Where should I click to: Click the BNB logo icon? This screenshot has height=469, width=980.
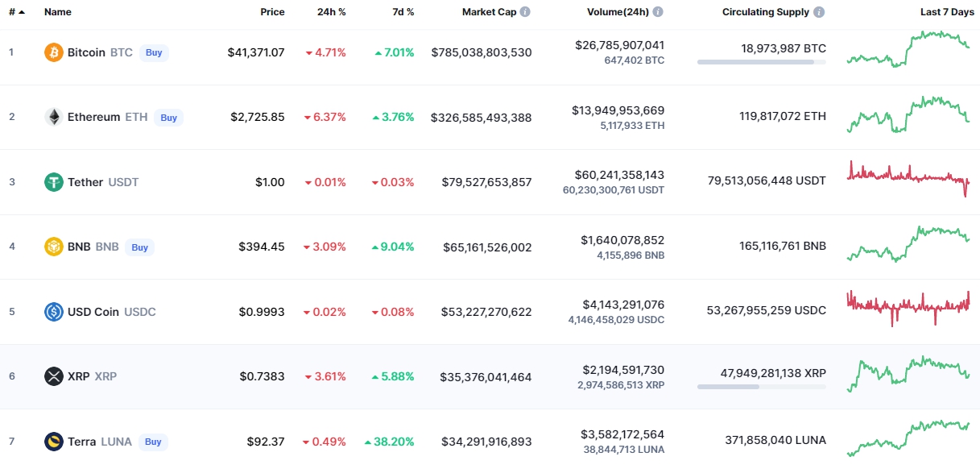(x=53, y=247)
